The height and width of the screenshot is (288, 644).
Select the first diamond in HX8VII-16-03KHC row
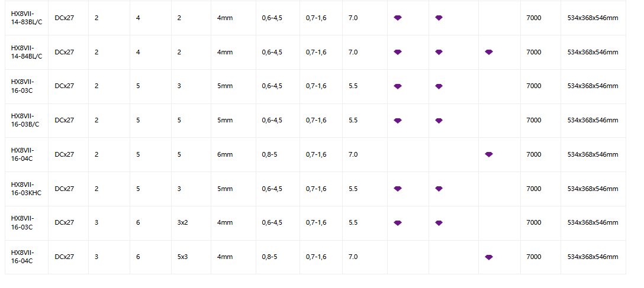[x=398, y=189]
